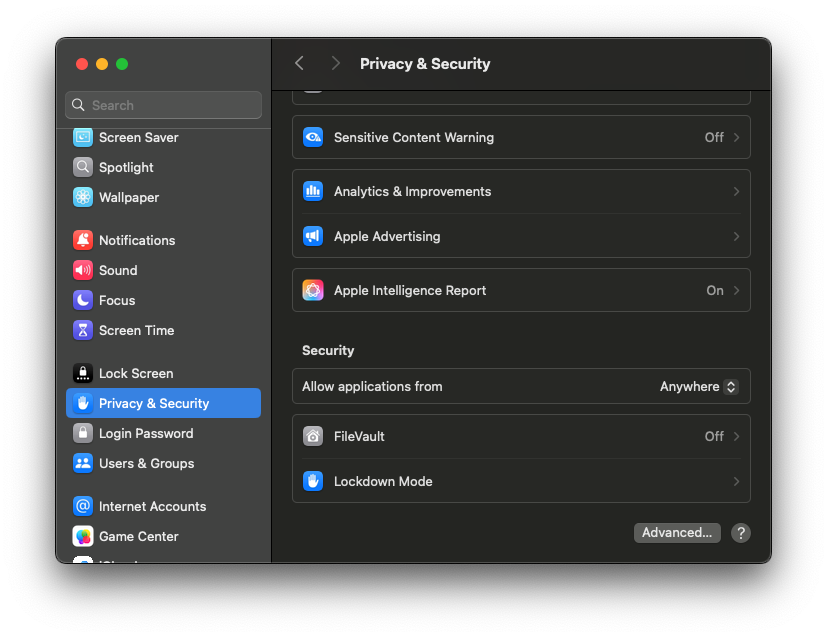The width and height of the screenshot is (827, 637).
Task: Click the Apple Intelligence Report label
Action: (x=410, y=291)
